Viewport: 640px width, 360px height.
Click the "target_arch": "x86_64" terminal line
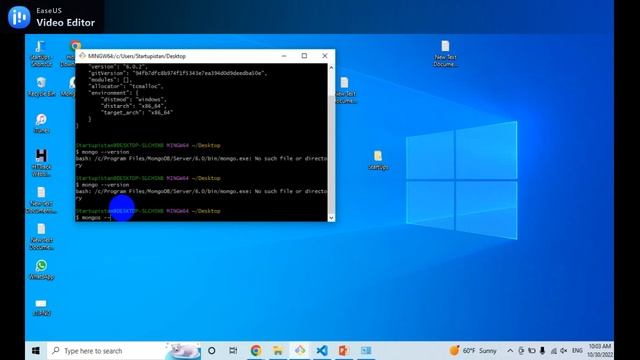[x=137, y=112]
